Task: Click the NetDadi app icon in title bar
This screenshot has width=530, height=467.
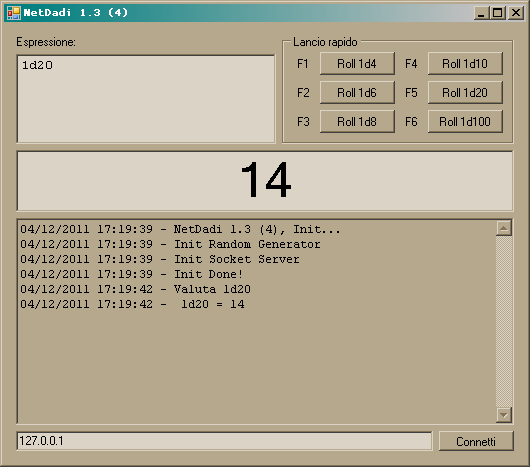Action: coord(14,13)
